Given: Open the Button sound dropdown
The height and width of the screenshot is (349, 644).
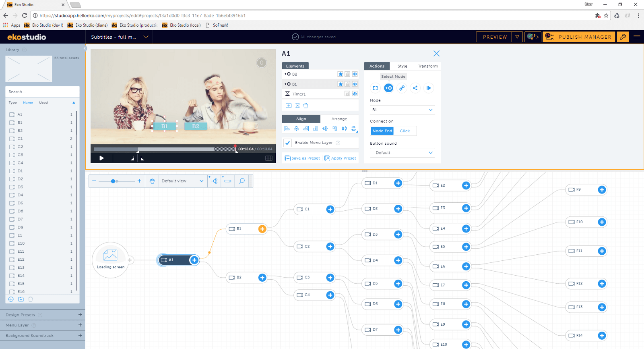Looking at the screenshot, I should coord(402,153).
